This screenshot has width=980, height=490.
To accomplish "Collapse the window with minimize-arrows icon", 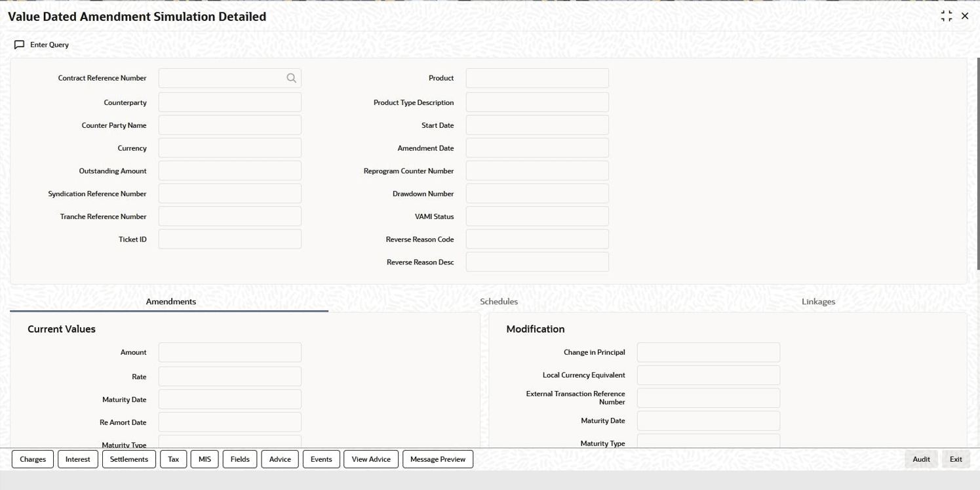I will click(x=946, y=16).
